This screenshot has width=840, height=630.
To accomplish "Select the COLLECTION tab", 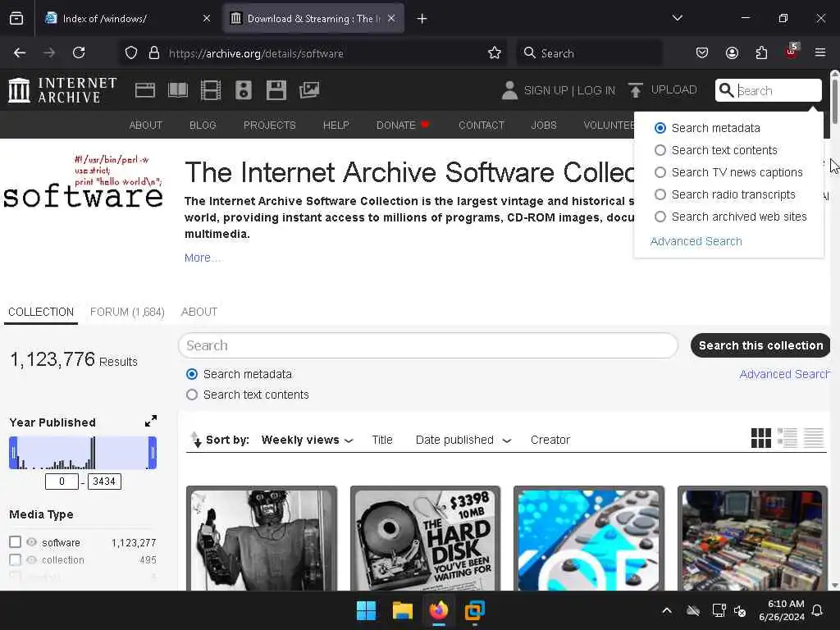I will pos(41,312).
